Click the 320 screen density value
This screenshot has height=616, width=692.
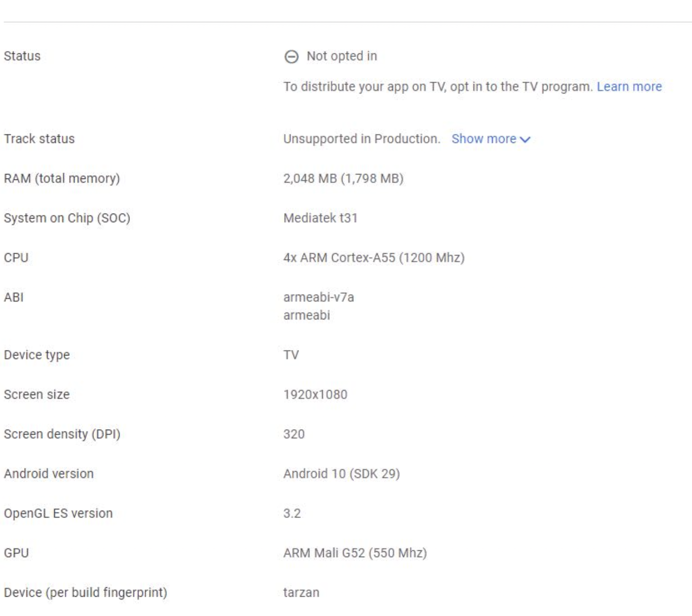294,434
